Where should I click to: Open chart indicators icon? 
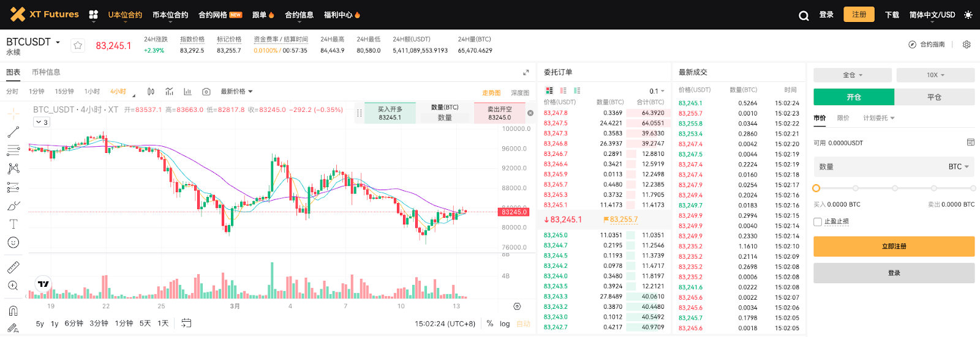(169, 92)
